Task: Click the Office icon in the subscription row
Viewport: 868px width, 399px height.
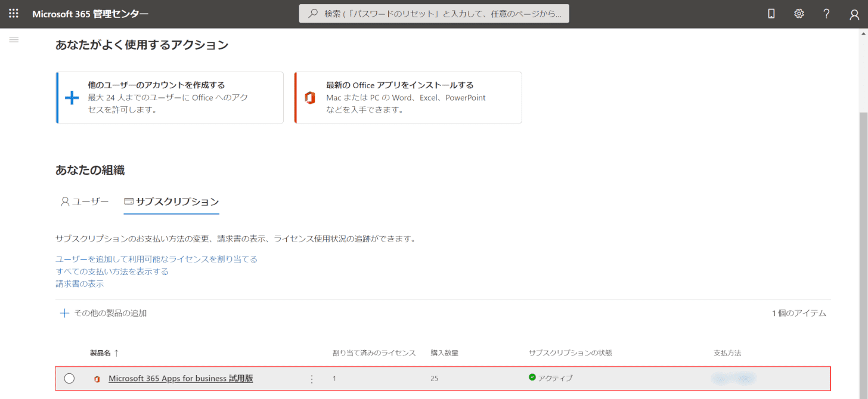Action: click(97, 379)
